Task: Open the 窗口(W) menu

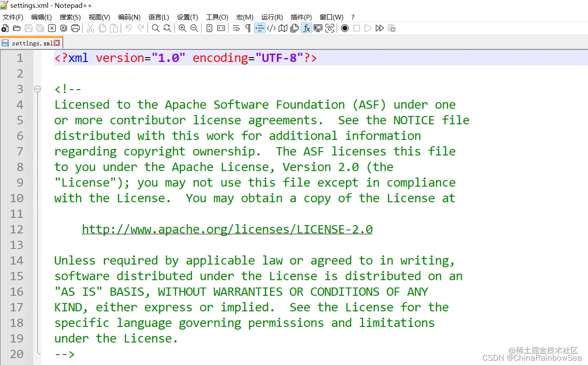Action: point(331,17)
